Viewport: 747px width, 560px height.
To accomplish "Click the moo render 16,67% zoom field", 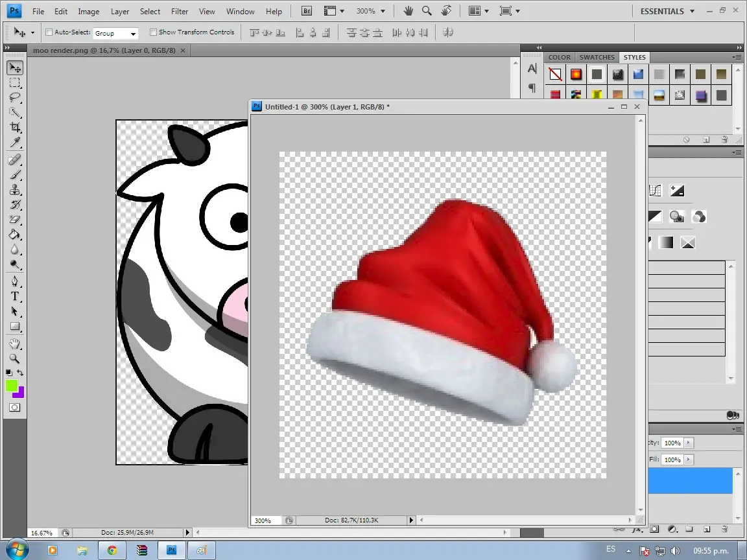I will pyautogui.click(x=43, y=533).
